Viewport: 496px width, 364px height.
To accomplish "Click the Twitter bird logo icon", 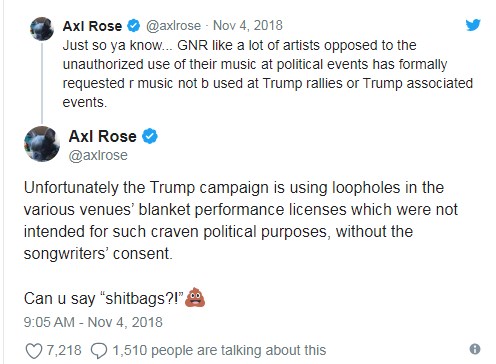I will (x=473, y=25).
